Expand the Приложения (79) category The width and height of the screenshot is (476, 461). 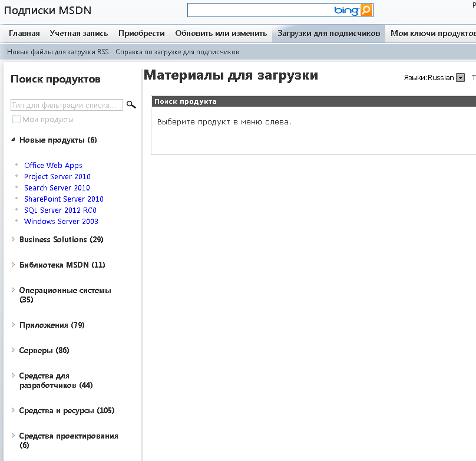click(13, 325)
